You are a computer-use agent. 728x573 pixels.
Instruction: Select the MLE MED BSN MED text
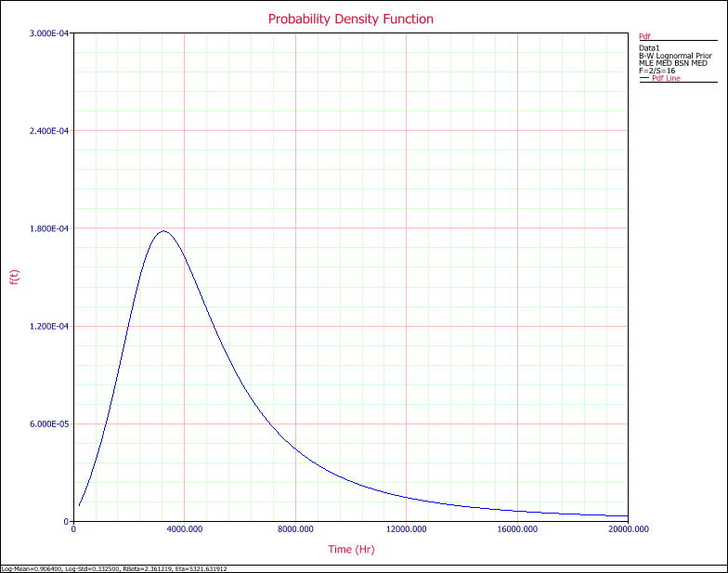672,62
